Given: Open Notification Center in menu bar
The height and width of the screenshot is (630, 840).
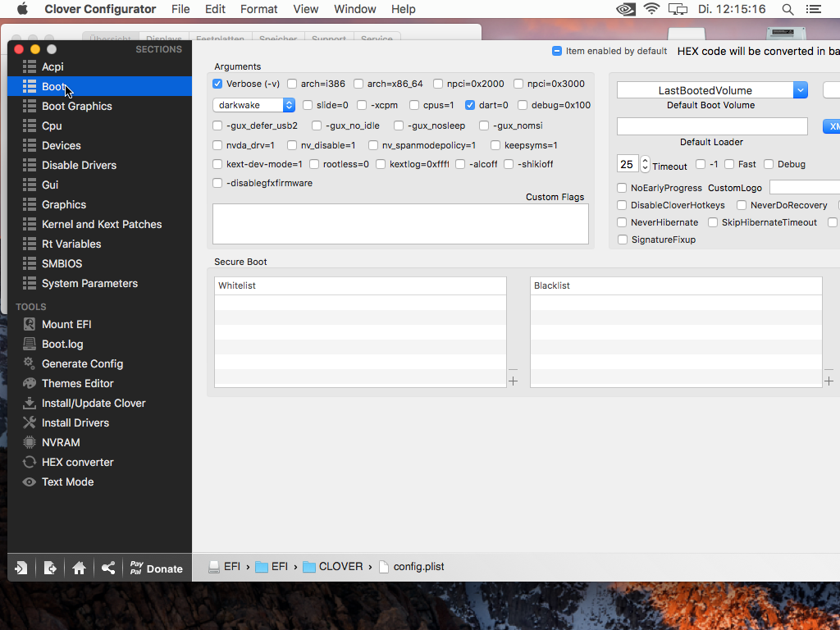Looking at the screenshot, I should tap(814, 9).
